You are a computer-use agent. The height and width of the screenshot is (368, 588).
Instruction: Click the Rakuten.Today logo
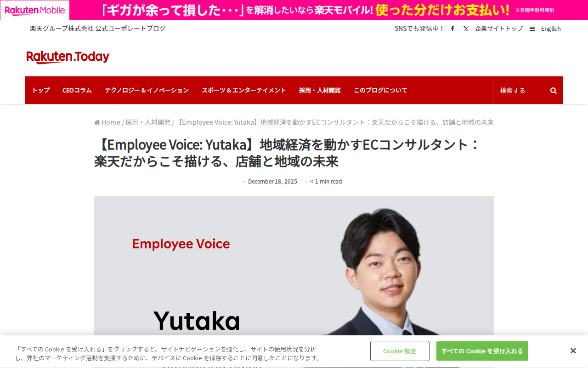coord(68,57)
